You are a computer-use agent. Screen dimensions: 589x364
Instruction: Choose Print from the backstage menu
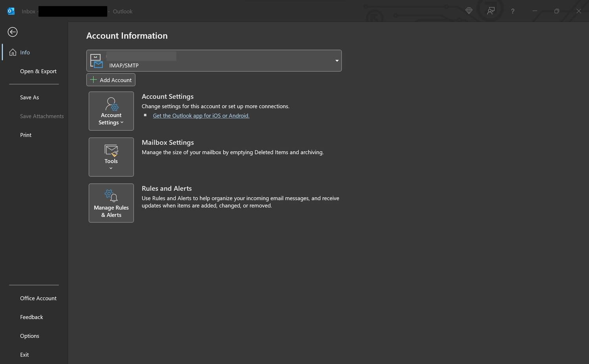(x=26, y=135)
